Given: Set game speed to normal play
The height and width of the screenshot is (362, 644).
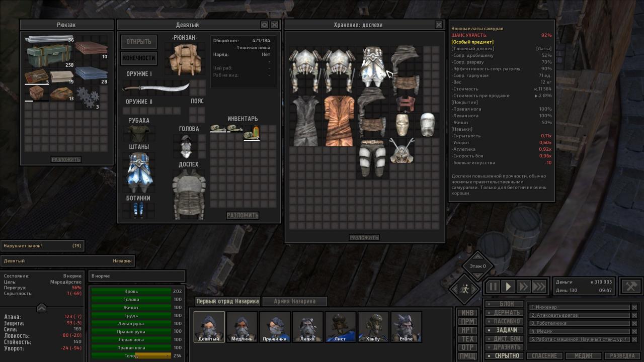Looking at the screenshot, I should click(x=508, y=287).
